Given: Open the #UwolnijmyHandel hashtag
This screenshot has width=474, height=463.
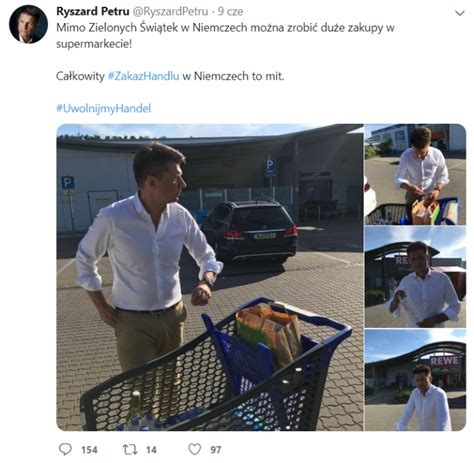Looking at the screenshot, I should [x=104, y=108].
